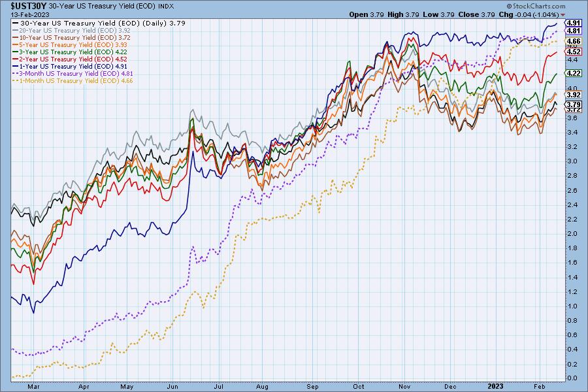Click the 1.0 tick on the yield axis

pyautogui.click(x=572, y=306)
